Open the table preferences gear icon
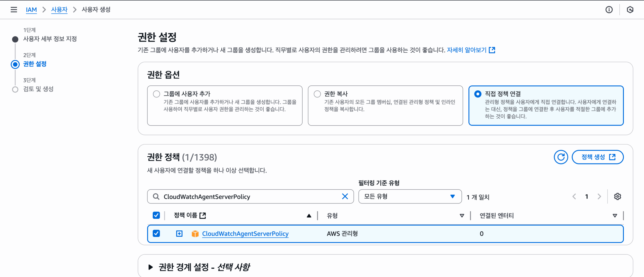The image size is (644, 277). coord(617,196)
